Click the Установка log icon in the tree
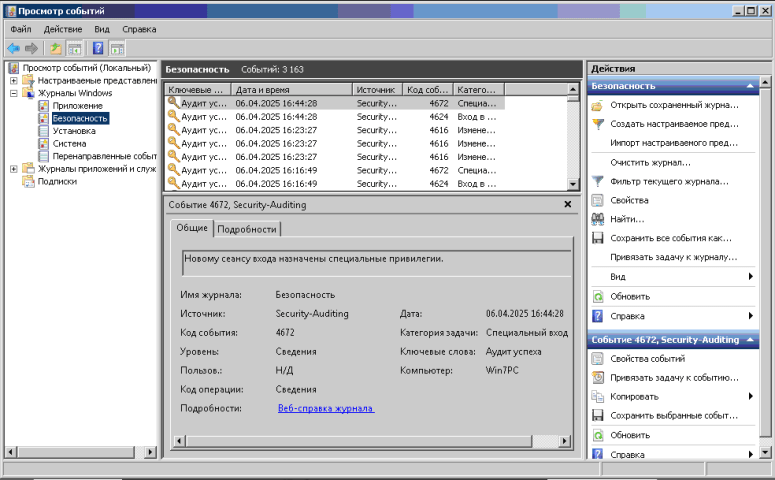 pos(44,131)
